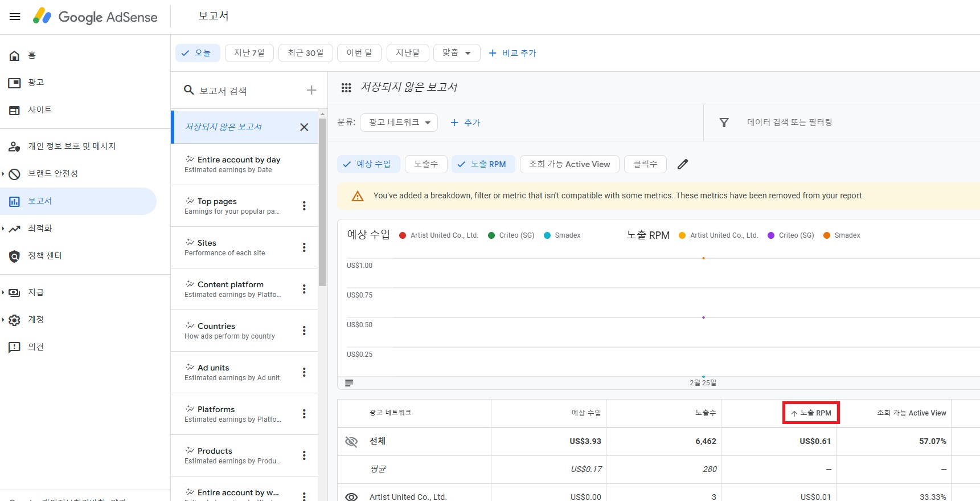980x501 pixels.
Task: Expand the 지급 sidebar item
Action: pos(3,292)
